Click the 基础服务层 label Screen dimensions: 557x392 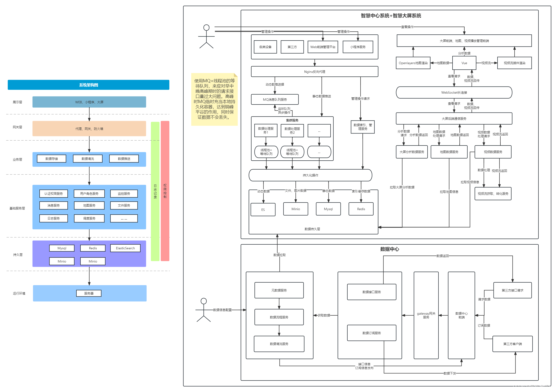click(17, 208)
